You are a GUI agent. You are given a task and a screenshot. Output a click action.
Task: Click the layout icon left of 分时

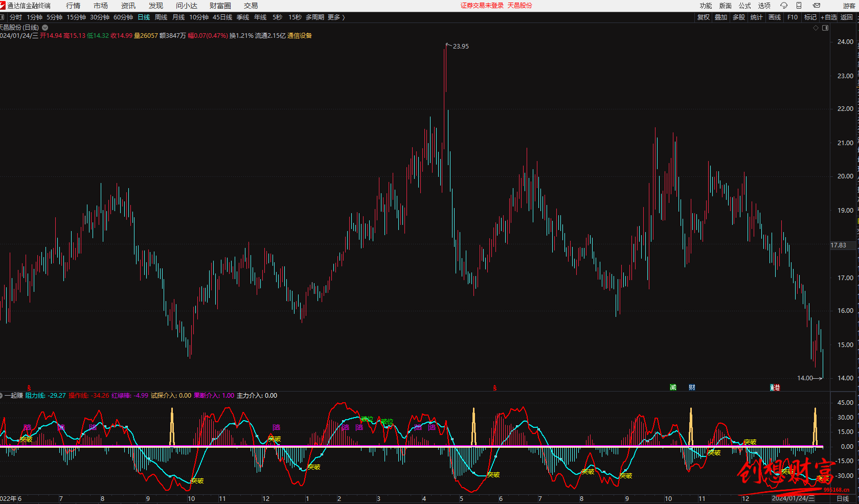click(x=2, y=17)
